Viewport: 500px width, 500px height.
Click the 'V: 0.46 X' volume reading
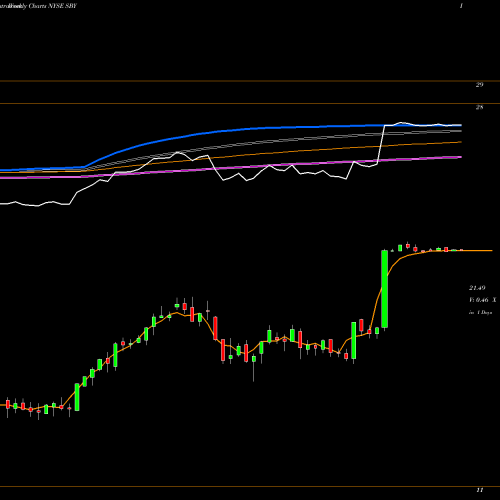(x=483, y=300)
